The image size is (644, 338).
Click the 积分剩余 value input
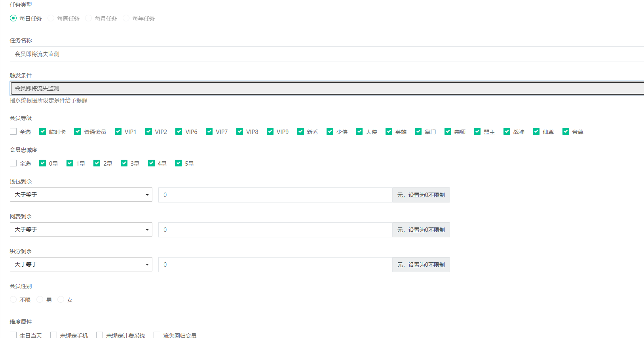tap(275, 265)
